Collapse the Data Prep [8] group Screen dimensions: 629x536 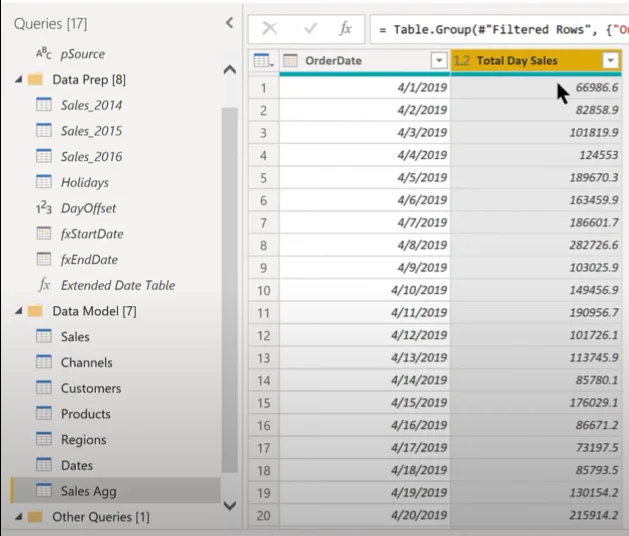pos(18,79)
